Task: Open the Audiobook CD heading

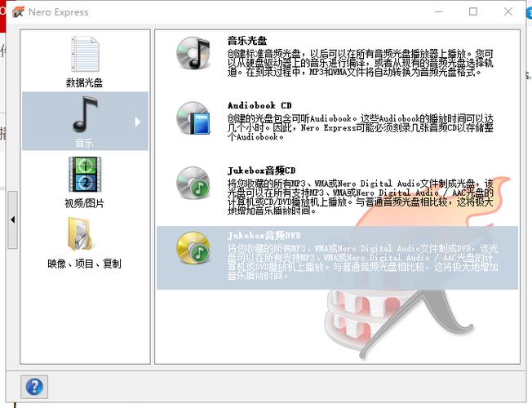Action: pyautogui.click(x=259, y=105)
